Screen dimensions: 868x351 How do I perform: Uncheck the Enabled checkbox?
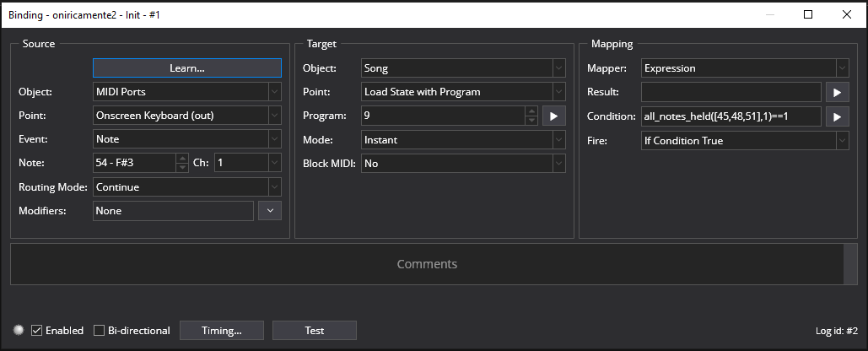(37, 331)
